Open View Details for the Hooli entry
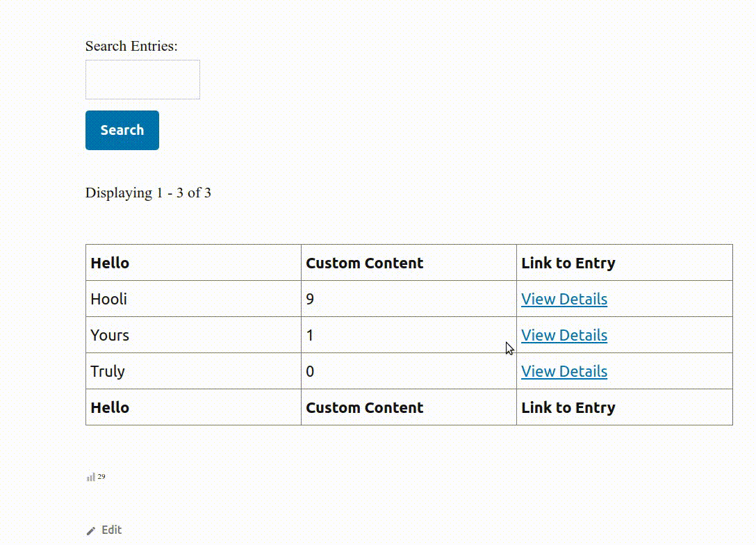 point(564,299)
